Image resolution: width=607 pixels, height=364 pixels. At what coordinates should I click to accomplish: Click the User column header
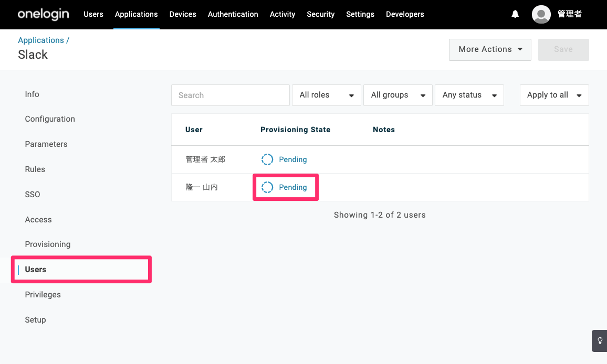click(x=194, y=130)
